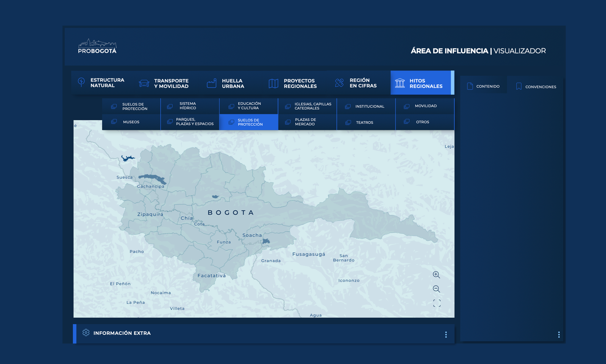Image resolution: width=606 pixels, height=364 pixels.
Task: Zoom in on the map
Action: tap(436, 275)
